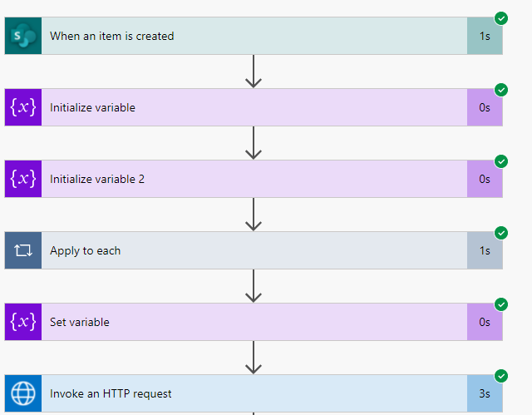Image resolution: width=532 pixels, height=415 pixels.
Task: Expand the "Set variable" action card
Action: [x=249, y=322]
